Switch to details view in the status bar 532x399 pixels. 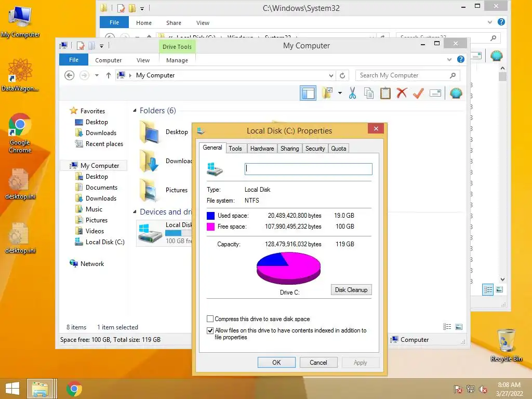(447, 327)
